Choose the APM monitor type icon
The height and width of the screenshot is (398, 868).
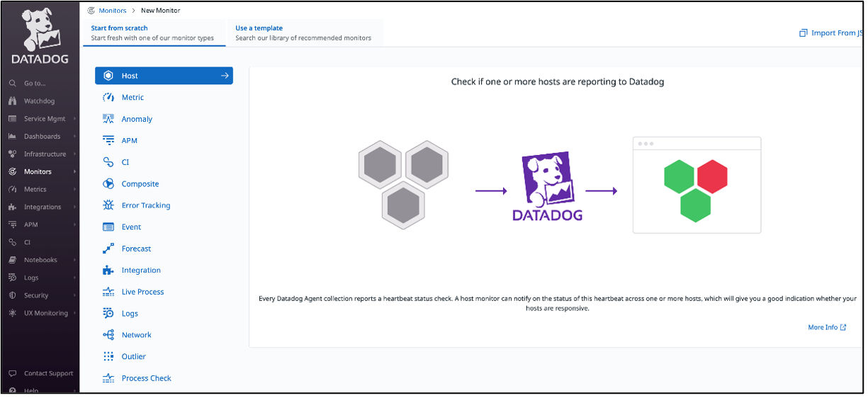(108, 141)
